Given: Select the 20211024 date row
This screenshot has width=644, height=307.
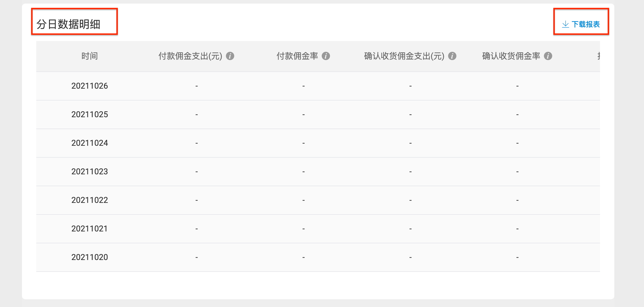Looking at the screenshot, I should [x=89, y=143].
